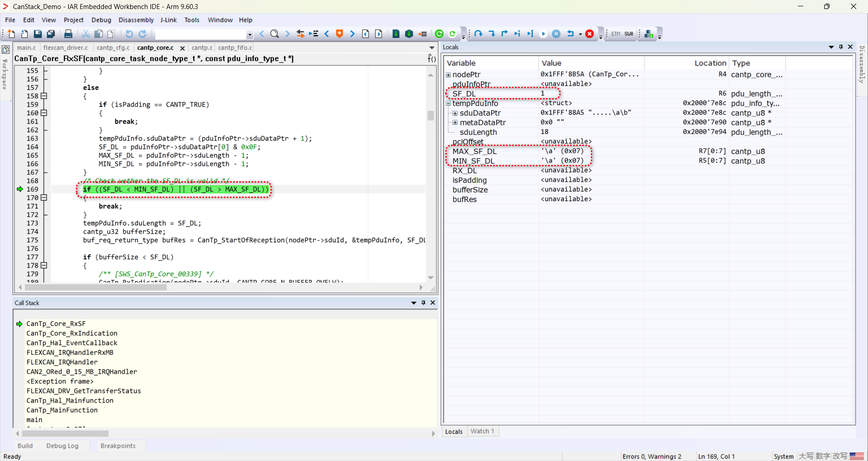Click the orange Toggle Breakpoint icon
868x461 pixels.
pyautogui.click(x=340, y=34)
